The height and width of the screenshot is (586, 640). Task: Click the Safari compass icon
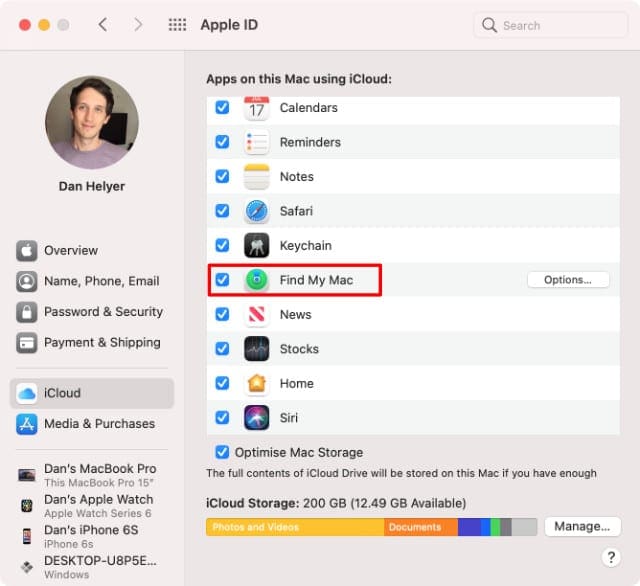point(256,211)
